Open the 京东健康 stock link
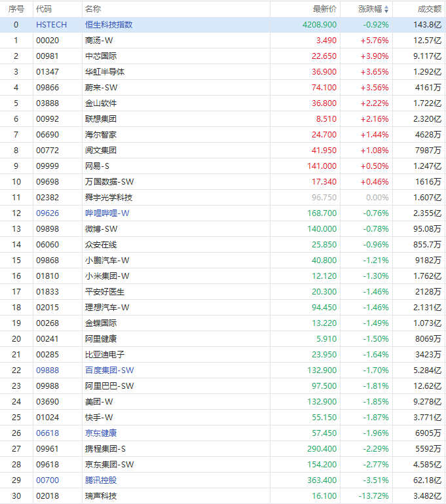The width and height of the screenshot is (446, 504). coord(101,433)
